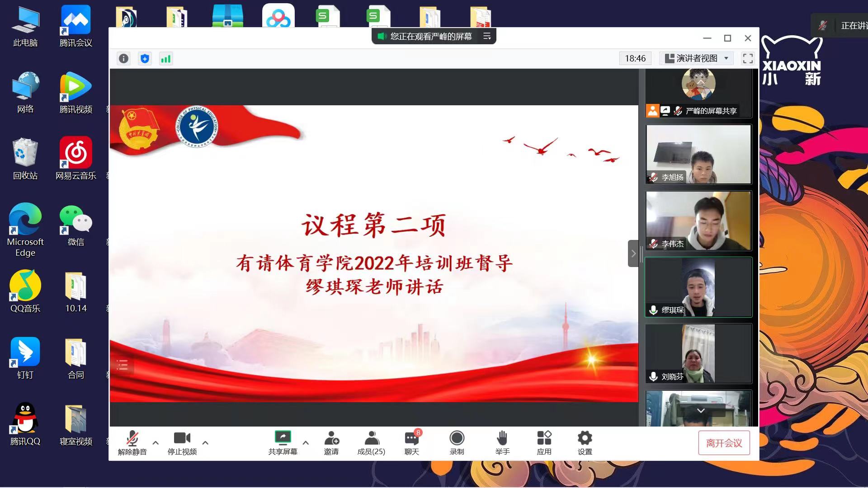Start recording with 录制 button

457,443
